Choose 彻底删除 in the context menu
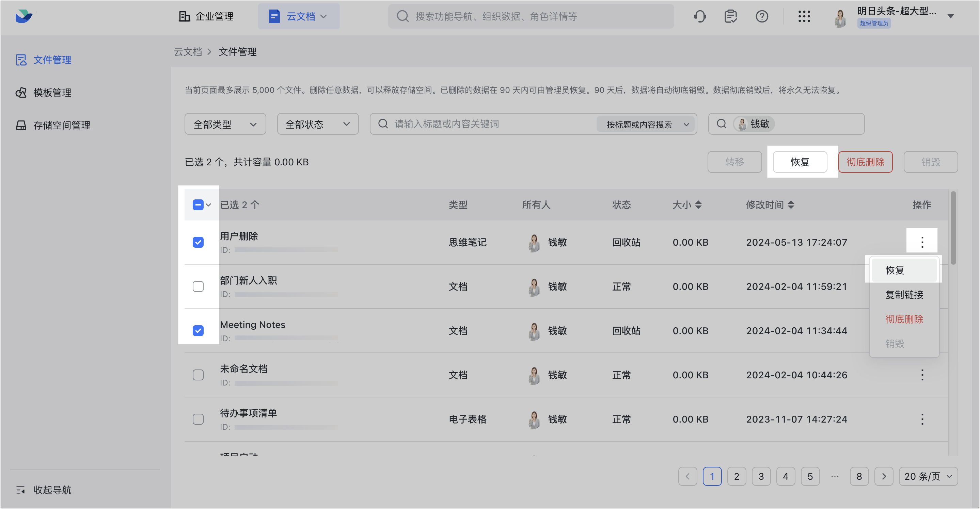The image size is (980, 509). tap(904, 319)
